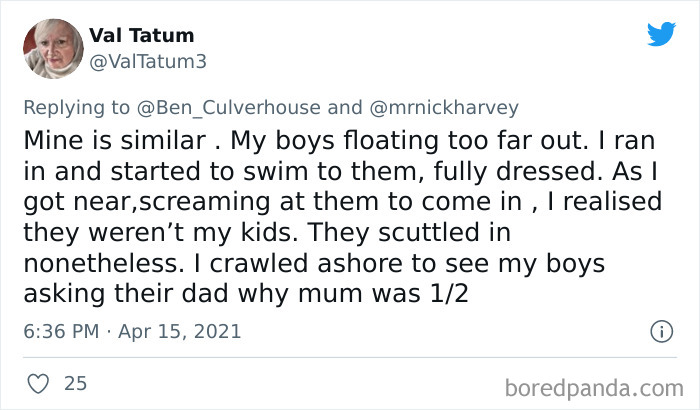The image size is (700, 410).
Task: Click the 25 likes count
Action: tap(75, 383)
